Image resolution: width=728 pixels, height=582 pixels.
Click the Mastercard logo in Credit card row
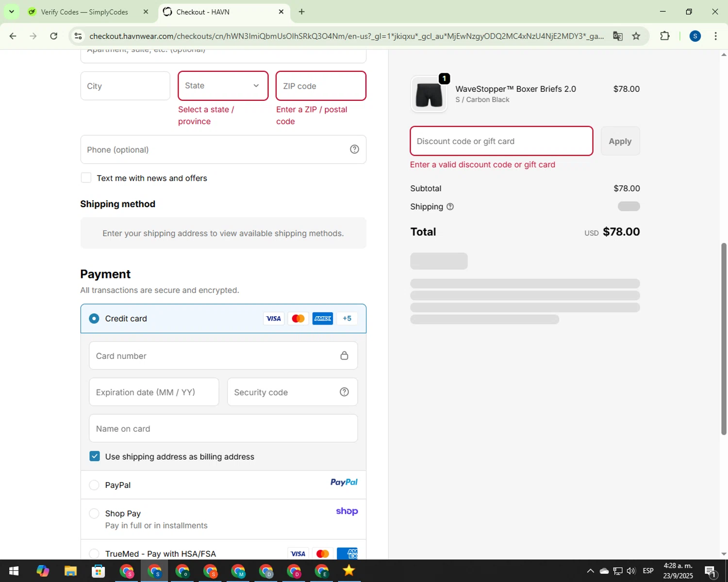tap(298, 319)
